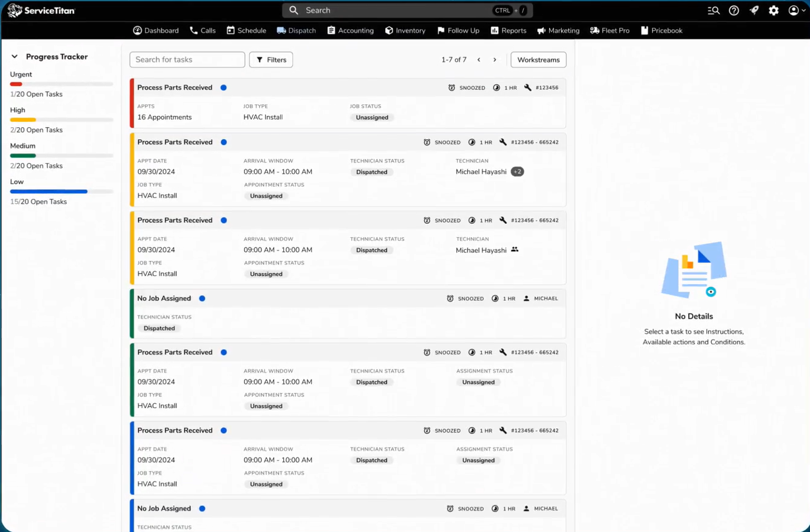Click the Reports chart icon
The width and height of the screenshot is (810, 532).
(x=494, y=30)
